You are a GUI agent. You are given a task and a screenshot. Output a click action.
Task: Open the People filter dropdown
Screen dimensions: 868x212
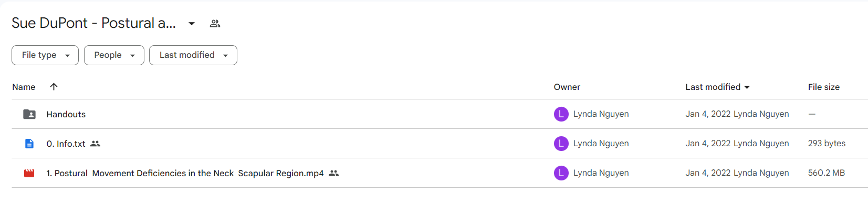click(114, 55)
